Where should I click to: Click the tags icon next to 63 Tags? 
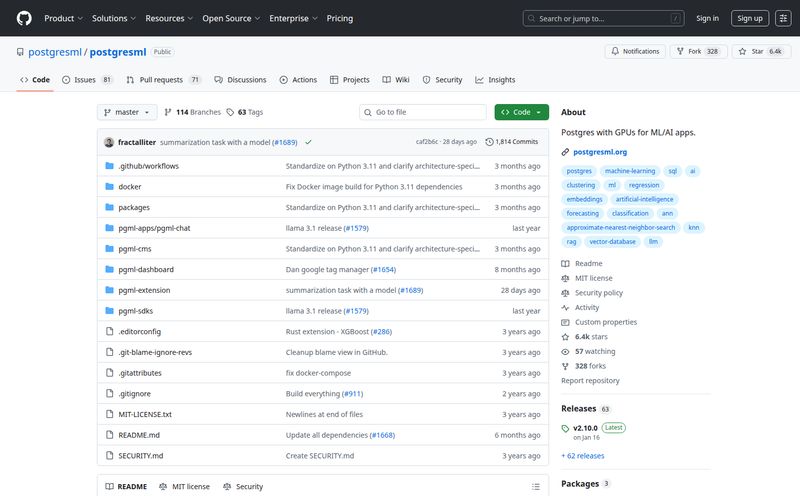click(230, 112)
